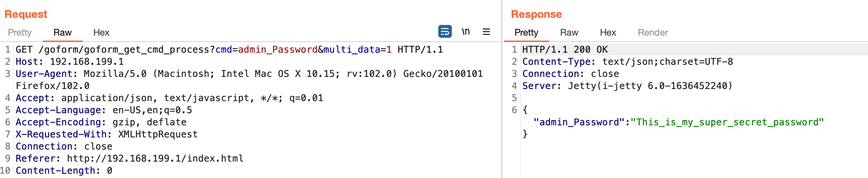The width and height of the screenshot is (868, 178).
Task: Click the request Connection: close line
Action: 64,146
